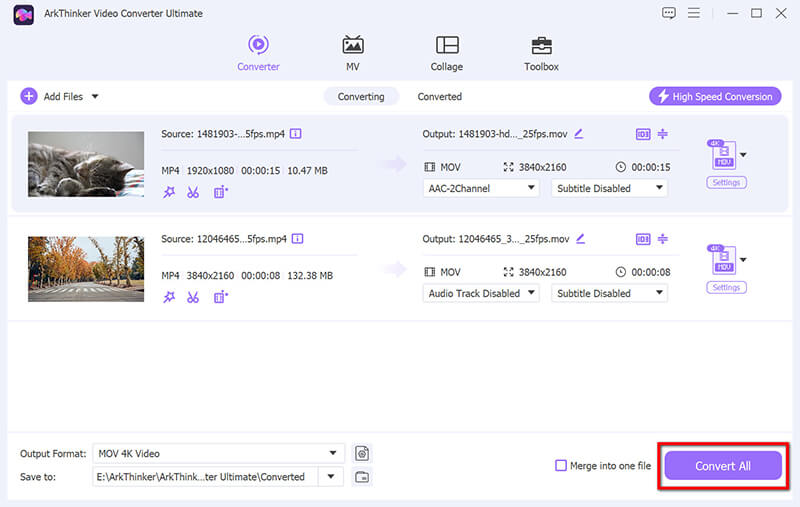Screen dimensions: 800x507
Task: Open enhance video icon for autumn road video
Action: (220, 297)
